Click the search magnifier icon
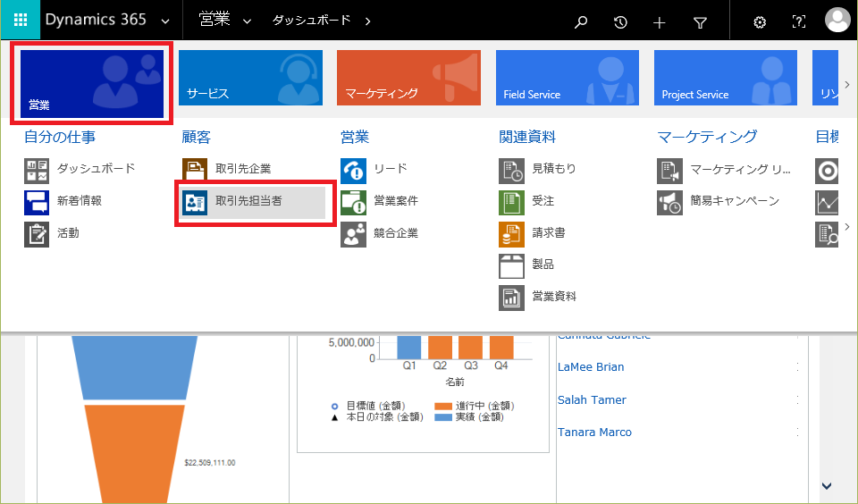Screen dimensions: 858x504 coord(581,22)
